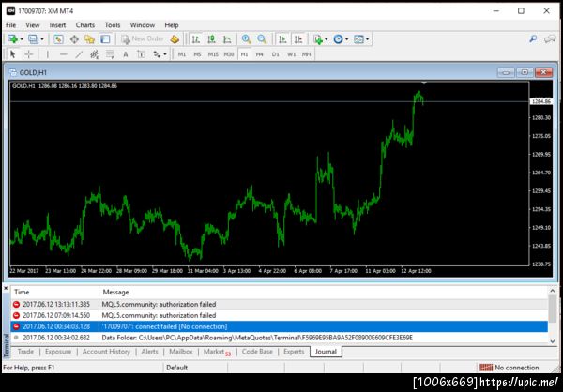Expand the Periods dropdown arrow

pyautogui.click(x=346, y=39)
